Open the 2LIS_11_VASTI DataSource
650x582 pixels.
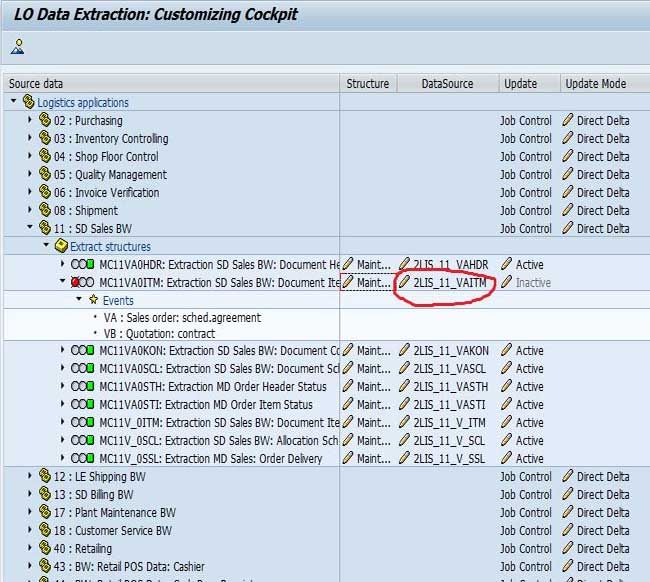pyautogui.click(x=449, y=405)
